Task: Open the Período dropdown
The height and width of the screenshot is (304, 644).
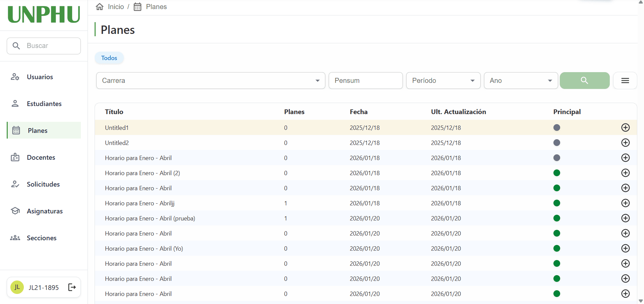Action: [443, 81]
